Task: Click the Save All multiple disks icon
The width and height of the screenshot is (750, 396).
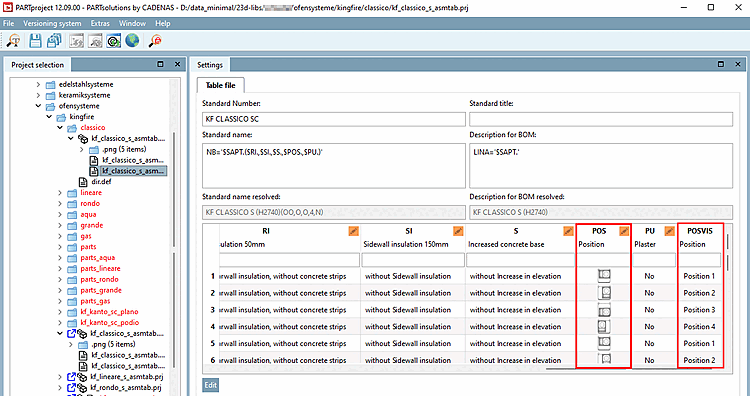Action: (54, 41)
